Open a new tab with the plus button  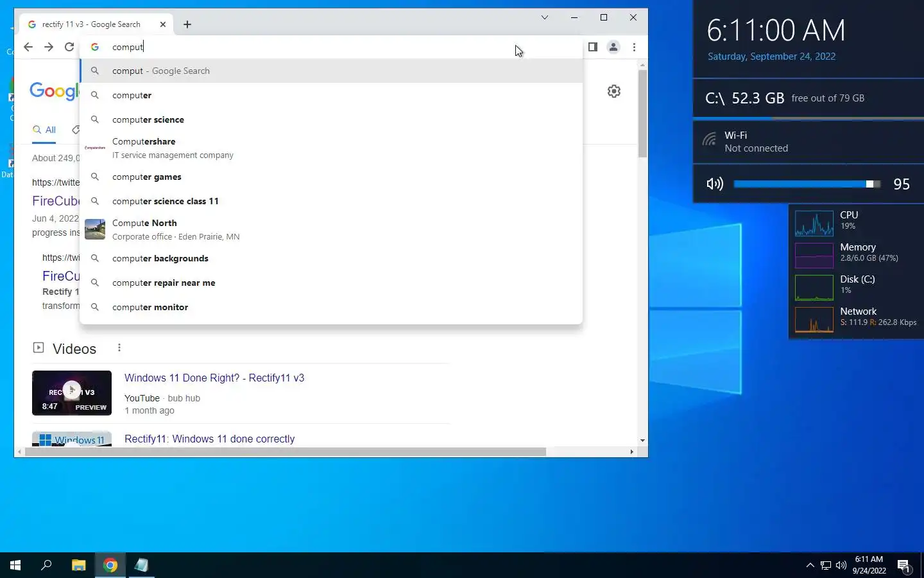pyautogui.click(x=187, y=24)
